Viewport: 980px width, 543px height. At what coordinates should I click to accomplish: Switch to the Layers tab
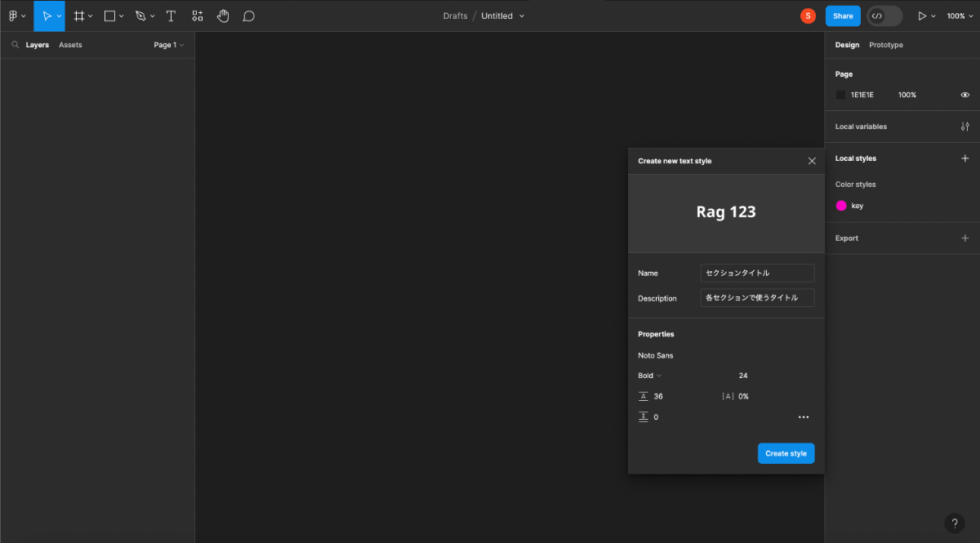[37, 45]
